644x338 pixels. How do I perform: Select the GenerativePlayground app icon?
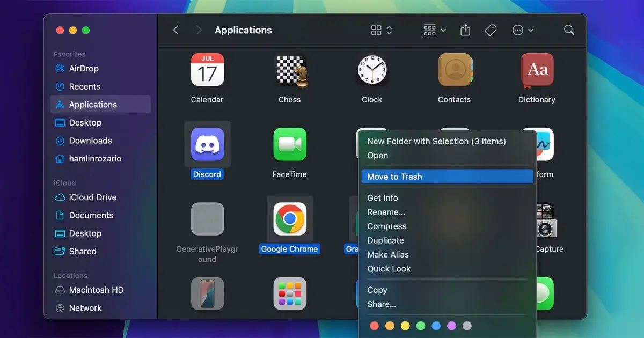207,219
